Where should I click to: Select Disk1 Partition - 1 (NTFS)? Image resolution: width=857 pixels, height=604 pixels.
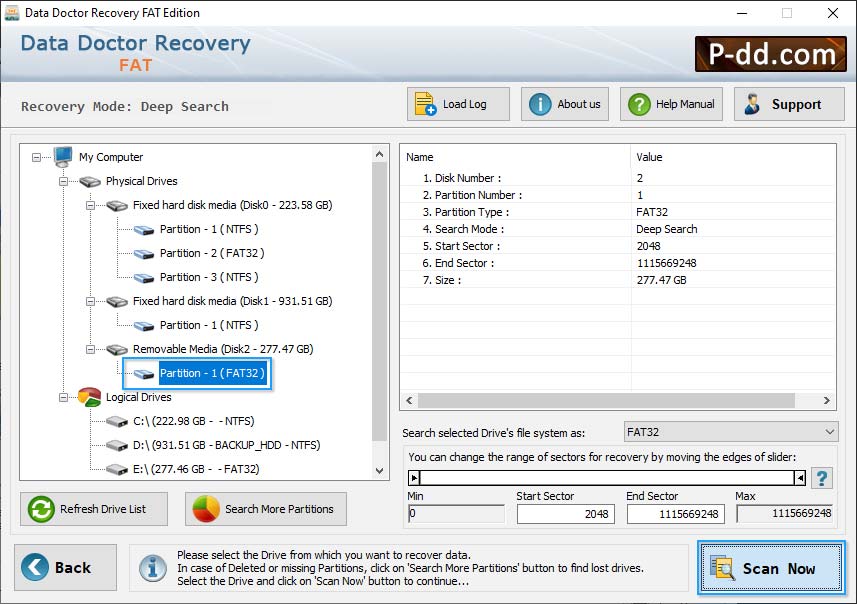[209, 325]
